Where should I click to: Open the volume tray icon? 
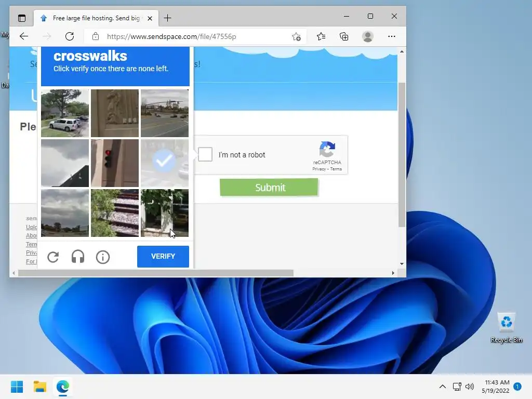coord(470,387)
